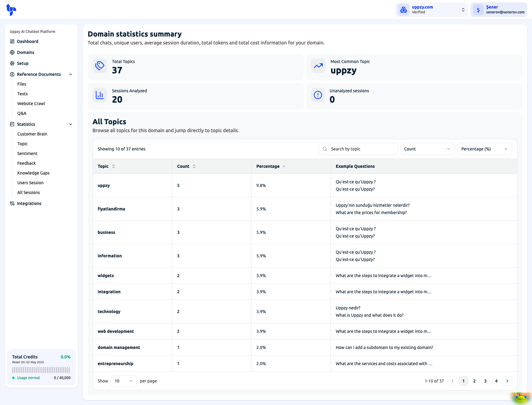This screenshot has width=532, height=405.
Task: Click the Dashboard grid icon
Action: pos(12,41)
